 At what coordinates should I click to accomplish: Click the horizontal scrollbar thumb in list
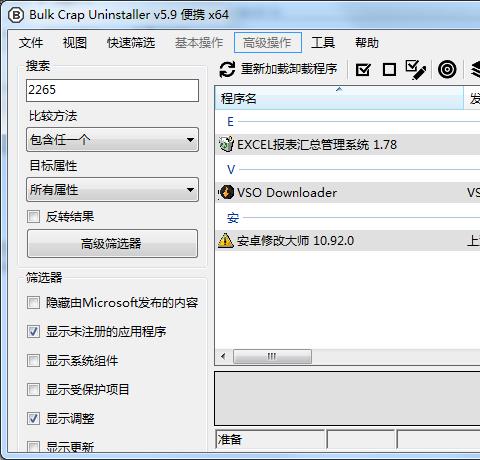coord(272,357)
